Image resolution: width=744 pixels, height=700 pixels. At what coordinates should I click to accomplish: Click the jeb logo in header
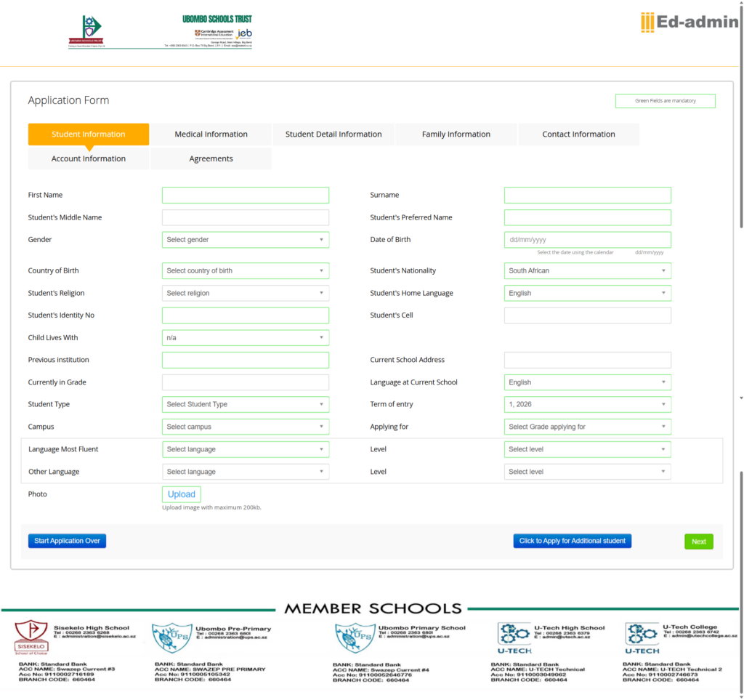[x=244, y=33]
